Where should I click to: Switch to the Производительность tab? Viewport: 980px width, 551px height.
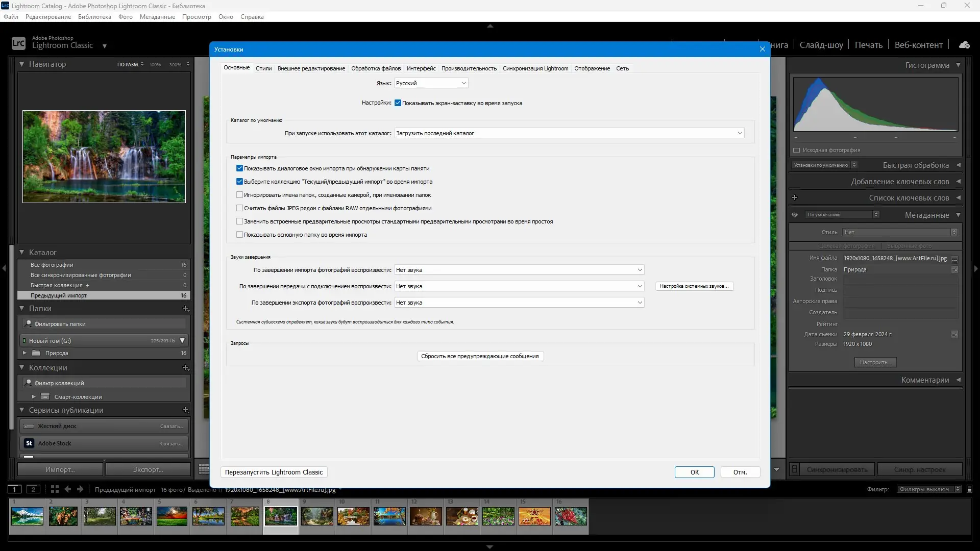pos(469,68)
